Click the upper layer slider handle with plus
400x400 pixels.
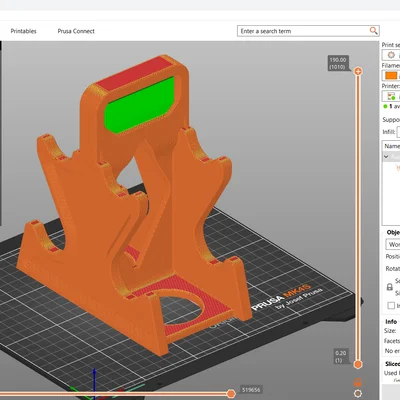coord(358,71)
